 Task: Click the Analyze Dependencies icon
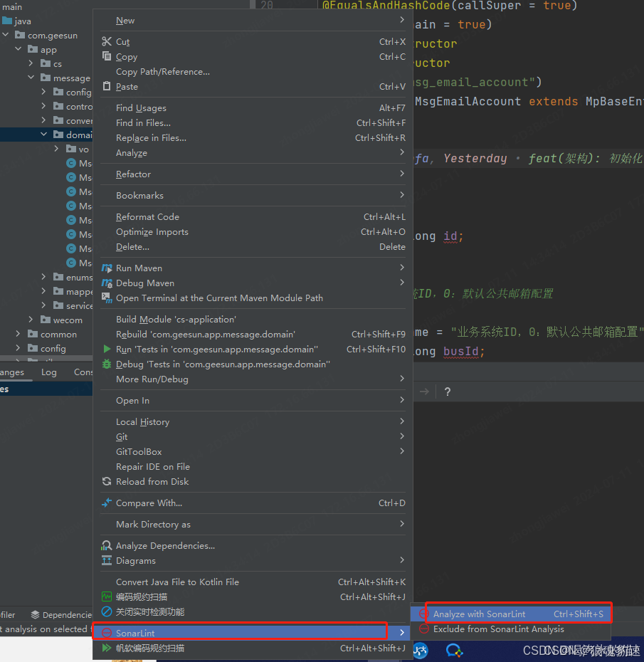(107, 545)
